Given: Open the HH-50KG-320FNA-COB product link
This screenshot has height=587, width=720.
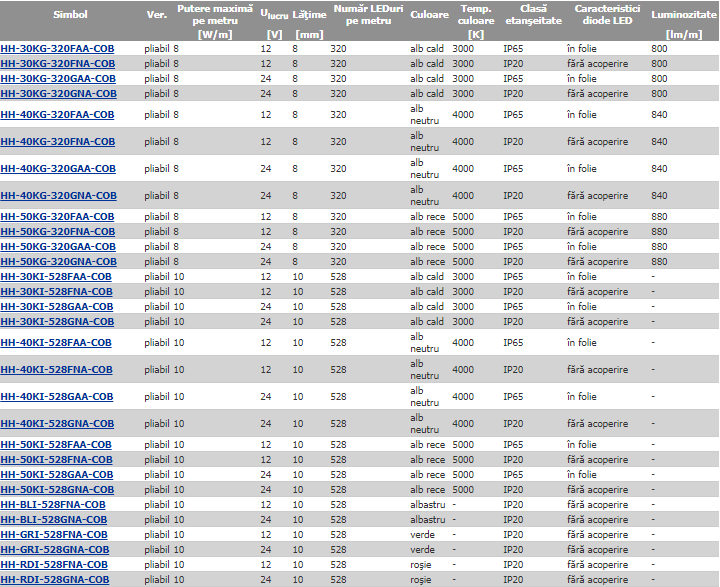Looking at the screenshot, I should click(x=58, y=231).
